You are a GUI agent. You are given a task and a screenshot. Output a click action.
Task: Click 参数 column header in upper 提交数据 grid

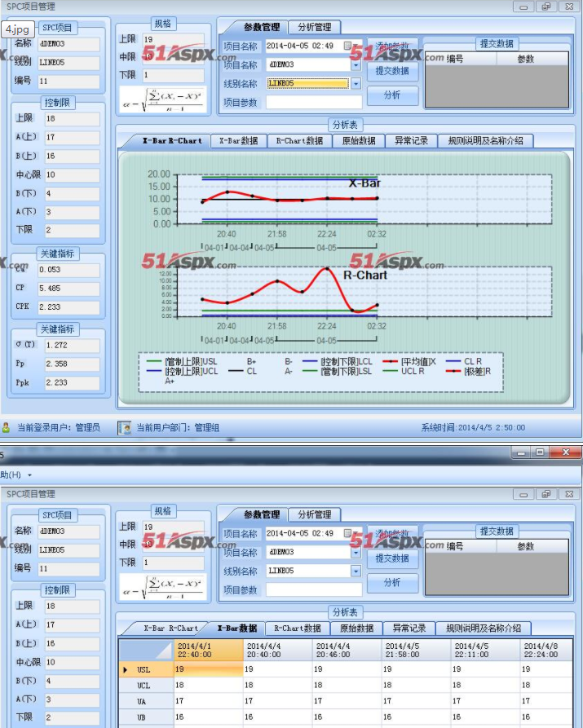(x=532, y=59)
